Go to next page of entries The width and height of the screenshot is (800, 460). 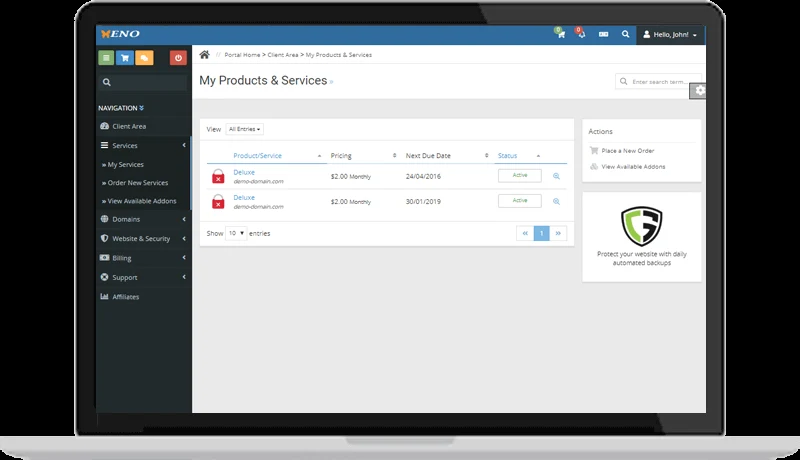558,233
